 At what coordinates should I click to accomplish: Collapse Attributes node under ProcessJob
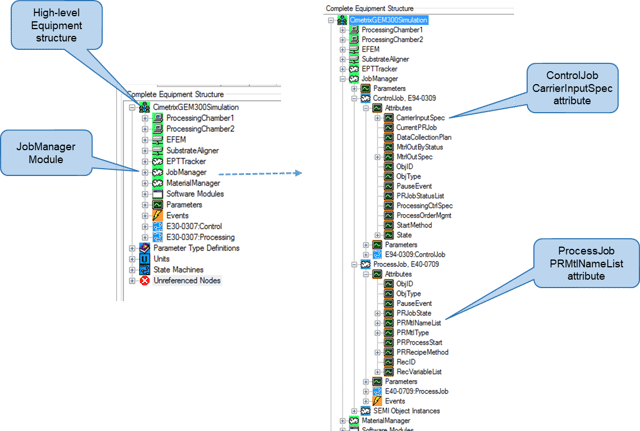366,274
